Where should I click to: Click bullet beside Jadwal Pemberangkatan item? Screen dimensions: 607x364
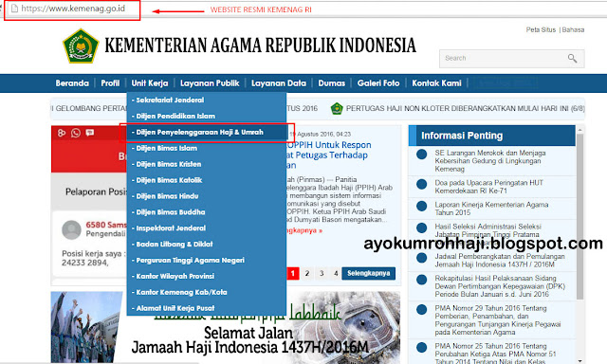(421, 258)
